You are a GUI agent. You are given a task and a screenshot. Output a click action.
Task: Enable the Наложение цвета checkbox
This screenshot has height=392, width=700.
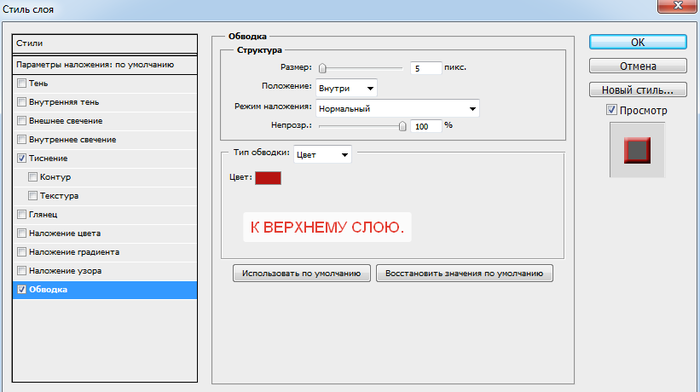[21, 233]
